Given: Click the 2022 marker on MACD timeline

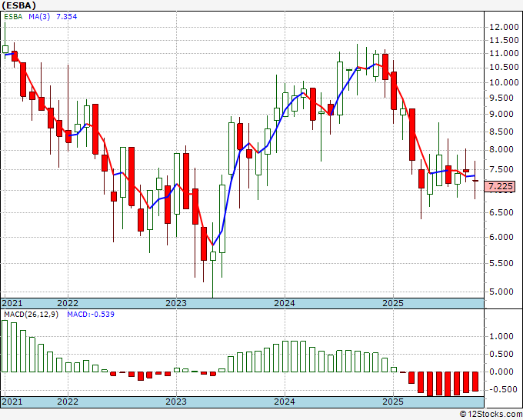Looking at the screenshot, I should click(68, 402).
